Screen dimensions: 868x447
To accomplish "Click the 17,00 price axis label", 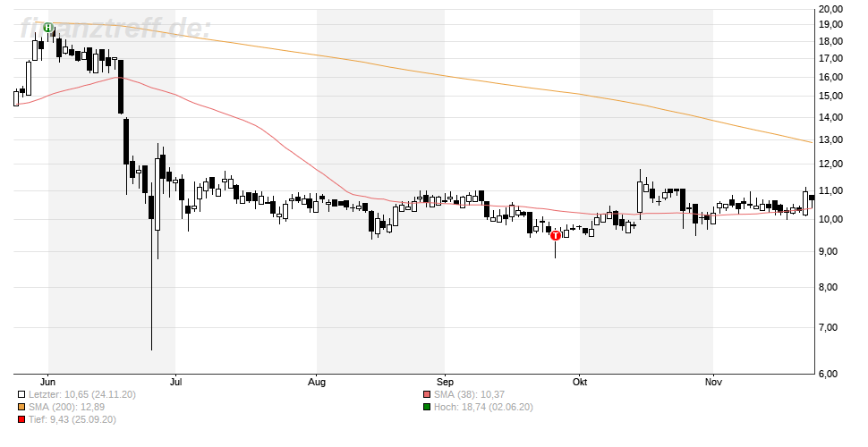I will pos(831,59).
